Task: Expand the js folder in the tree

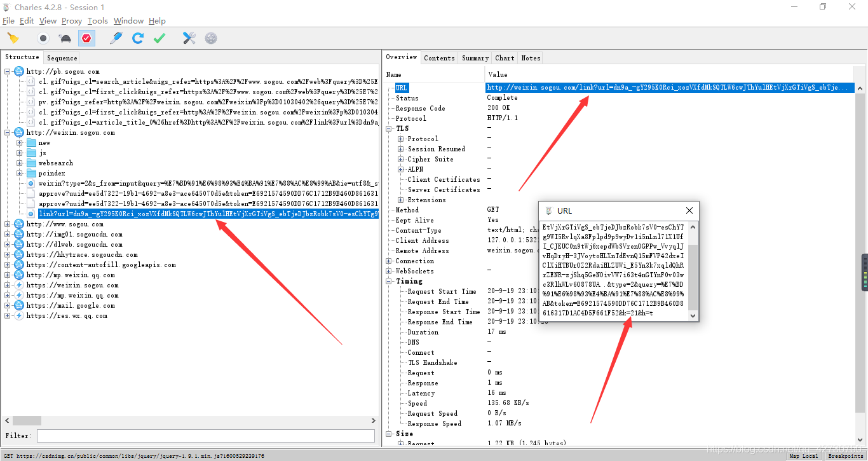Action: click(x=20, y=153)
